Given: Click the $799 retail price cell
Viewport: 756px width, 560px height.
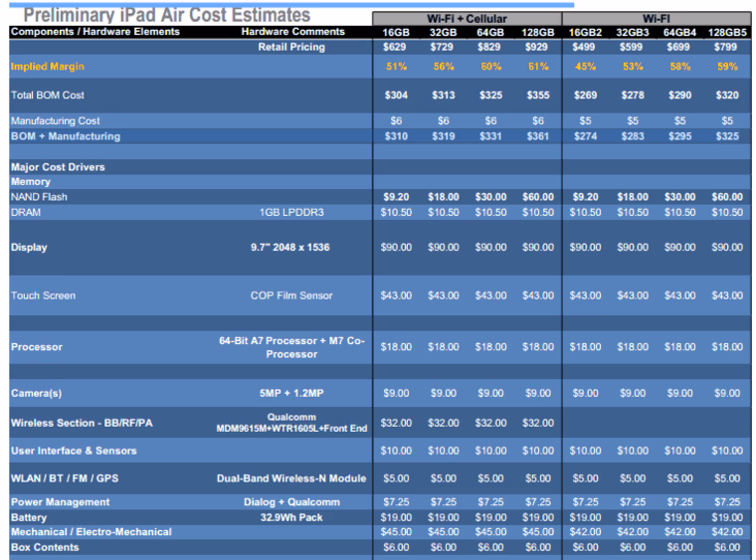Looking at the screenshot, I should pyautogui.click(x=725, y=47).
